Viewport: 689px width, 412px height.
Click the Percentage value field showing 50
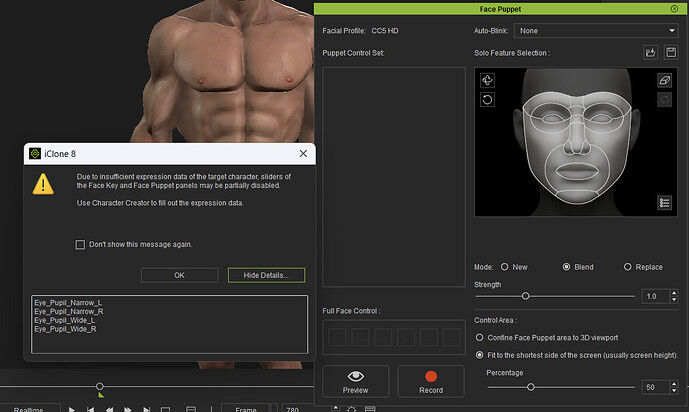click(651, 386)
